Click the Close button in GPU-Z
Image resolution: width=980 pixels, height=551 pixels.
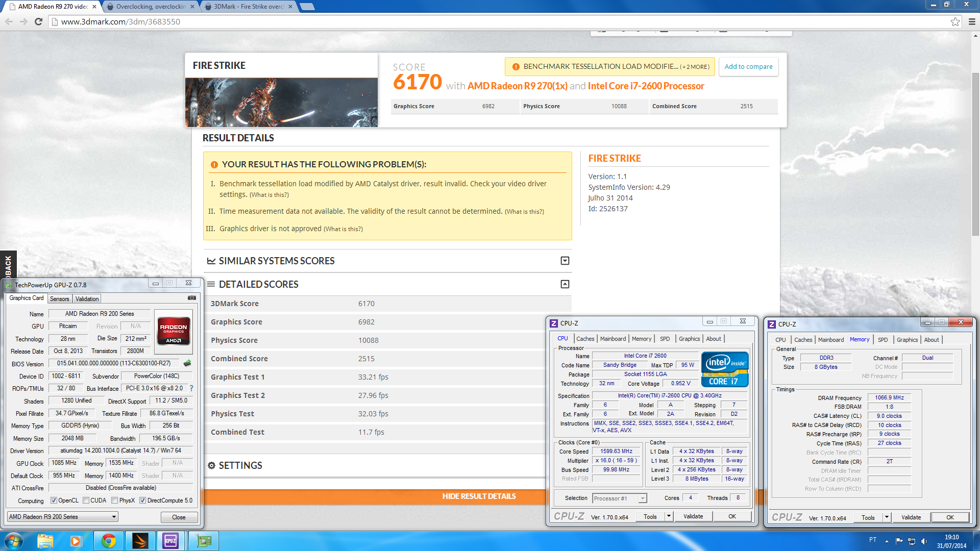click(179, 517)
